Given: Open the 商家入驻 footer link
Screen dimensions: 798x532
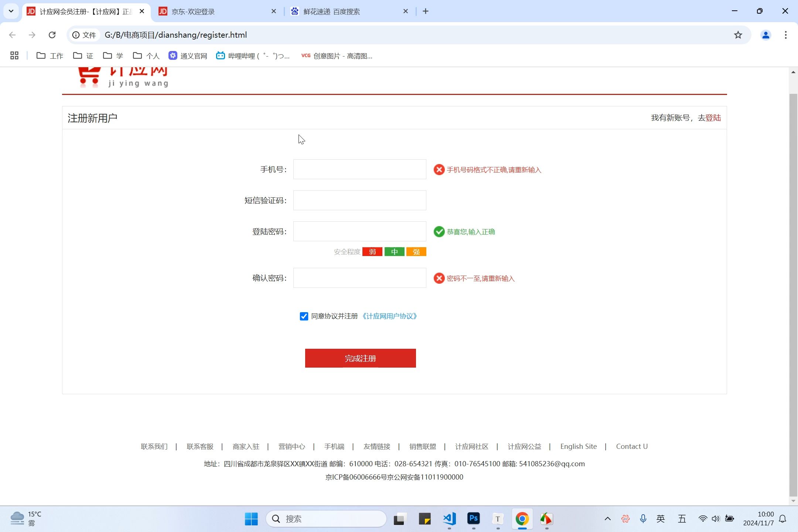Looking at the screenshot, I should pos(246,446).
